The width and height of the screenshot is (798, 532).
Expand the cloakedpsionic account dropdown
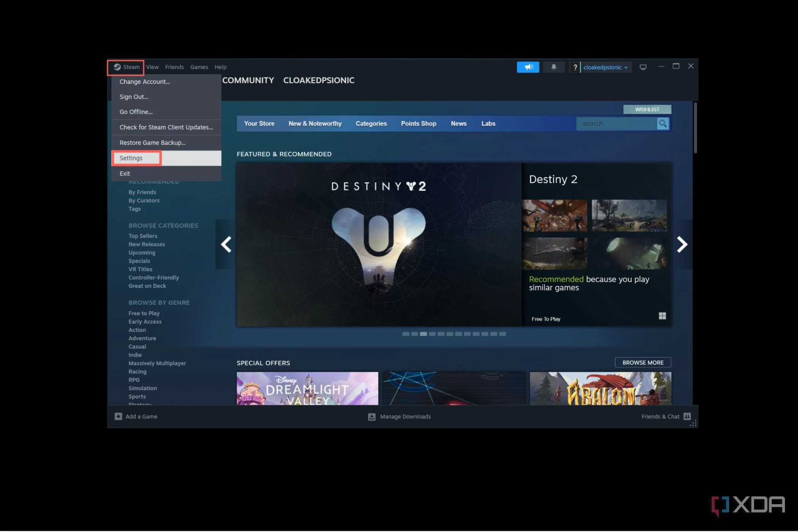click(x=606, y=68)
